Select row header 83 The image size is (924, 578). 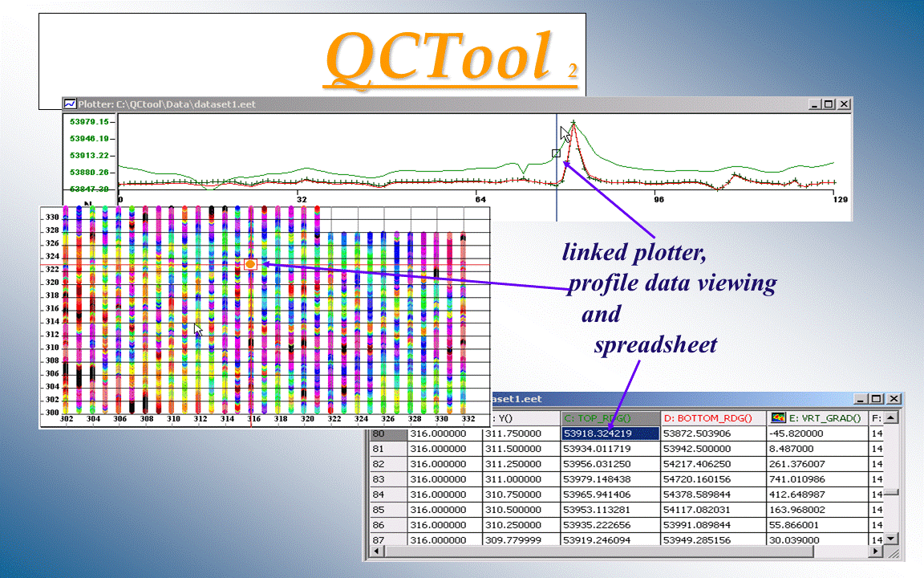(387, 479)
